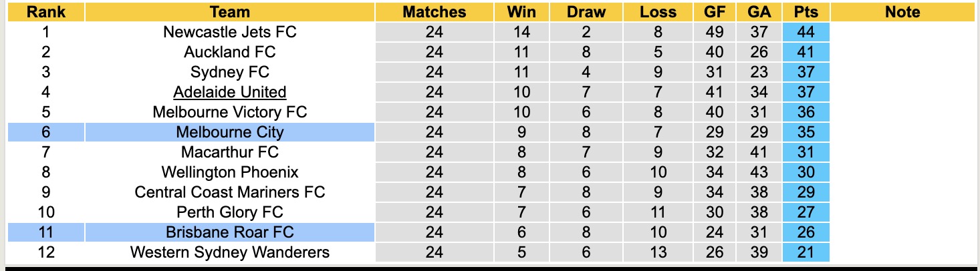Click the GF column header
The image size is (980, 271).
[714, 12]
